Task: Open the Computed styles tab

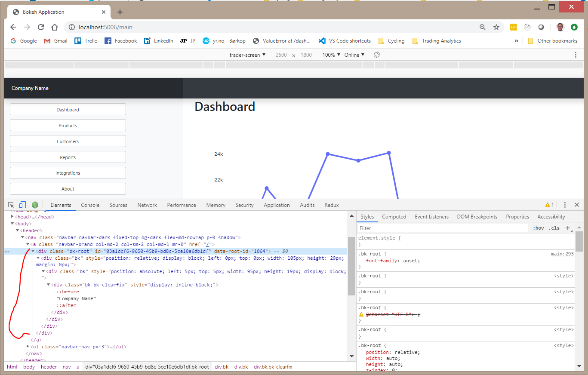Action: 394,216
